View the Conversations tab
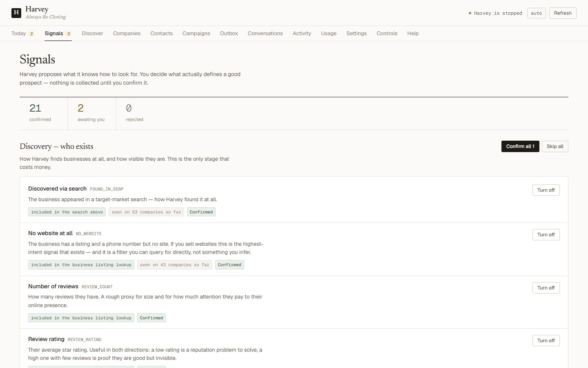This screenshot has height=368, width=588. coord(265,34)
